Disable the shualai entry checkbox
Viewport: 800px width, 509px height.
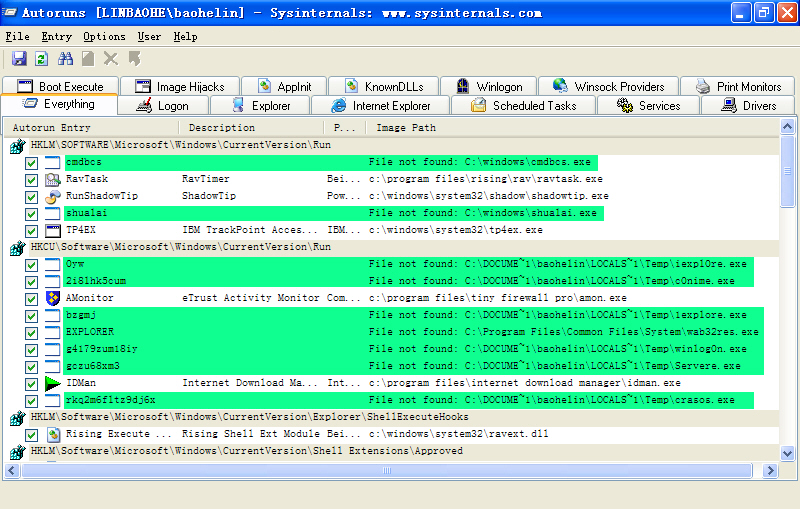32,213
